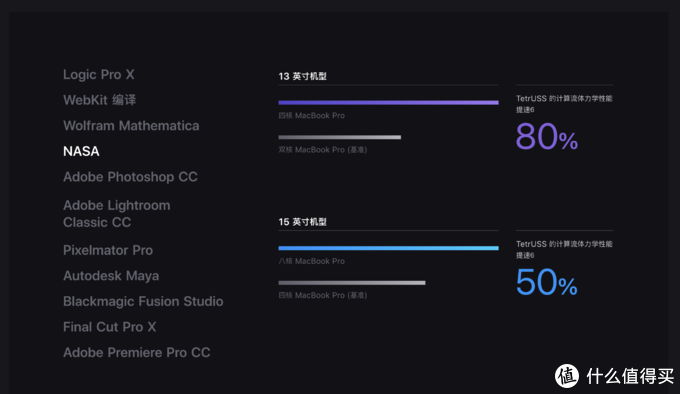Switch to Wolfram Mathematica benchmark
This screenshot has width=680, height=394.
(x=131, y=126)
